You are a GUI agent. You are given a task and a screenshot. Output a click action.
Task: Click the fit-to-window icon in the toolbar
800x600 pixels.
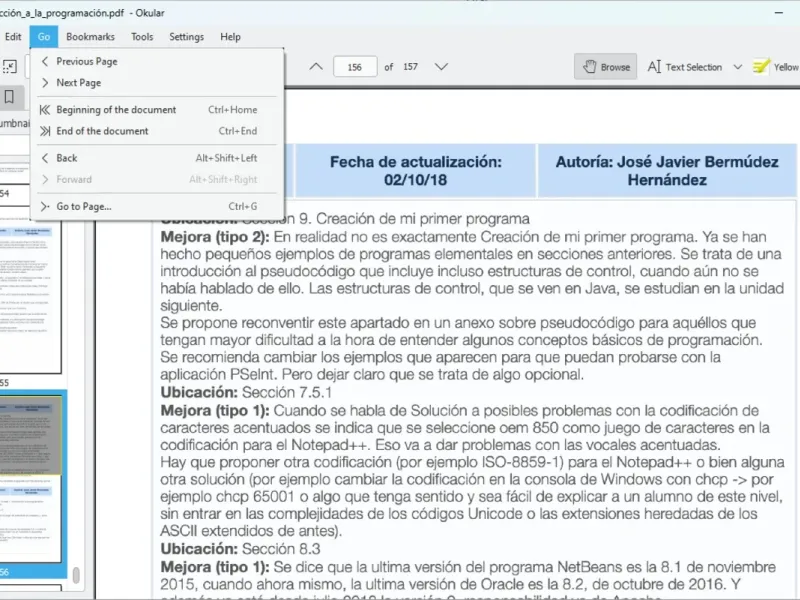[x=10, y=67]
